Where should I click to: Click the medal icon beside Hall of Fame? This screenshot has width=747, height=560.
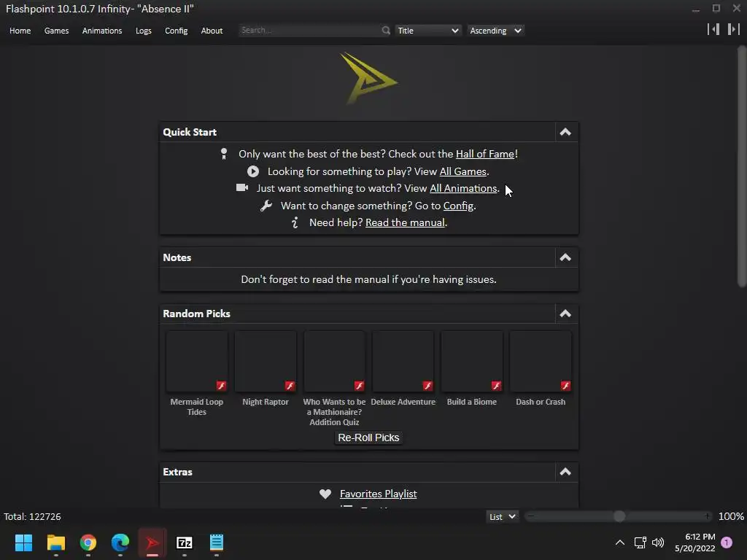pos(224,153)
